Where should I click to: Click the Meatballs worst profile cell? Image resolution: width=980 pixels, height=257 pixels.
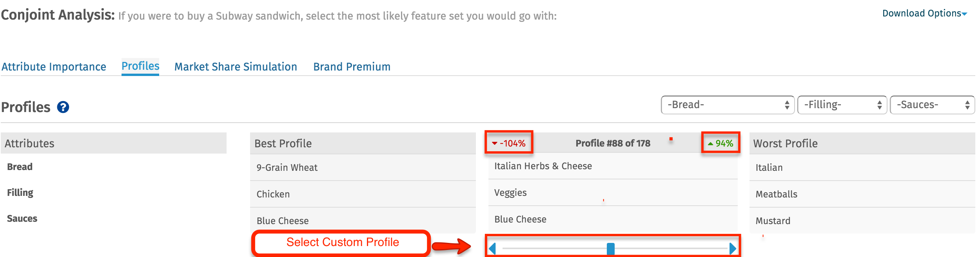[x=862, y=194]
